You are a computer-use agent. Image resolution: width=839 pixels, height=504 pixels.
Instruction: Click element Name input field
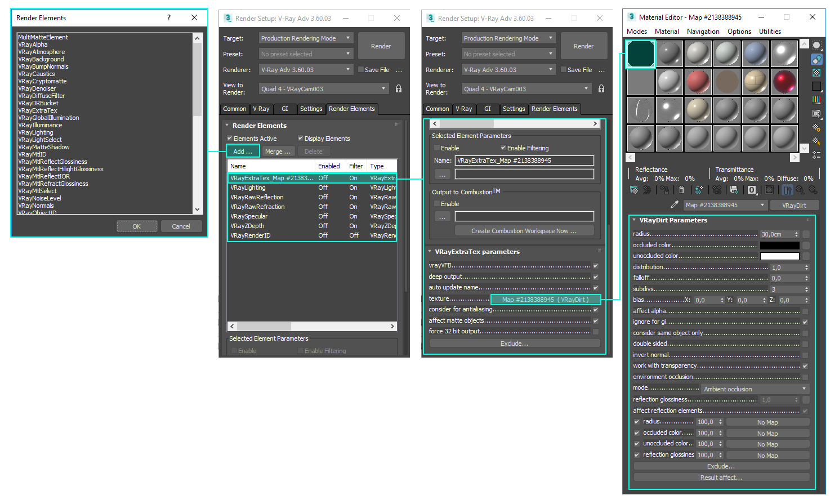[524, 160]
